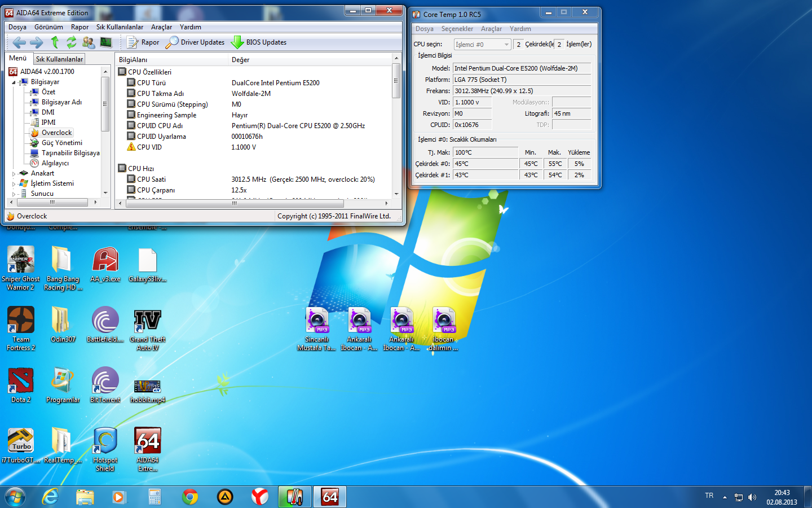
Task: Click the Refresh icon in AIDA64 toolbar
Action: tap(71, 42)
